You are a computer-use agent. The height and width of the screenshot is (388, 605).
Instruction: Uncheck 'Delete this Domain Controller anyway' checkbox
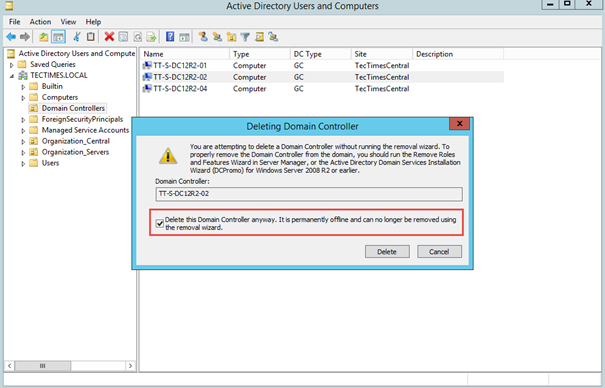[x=160, y=223]
